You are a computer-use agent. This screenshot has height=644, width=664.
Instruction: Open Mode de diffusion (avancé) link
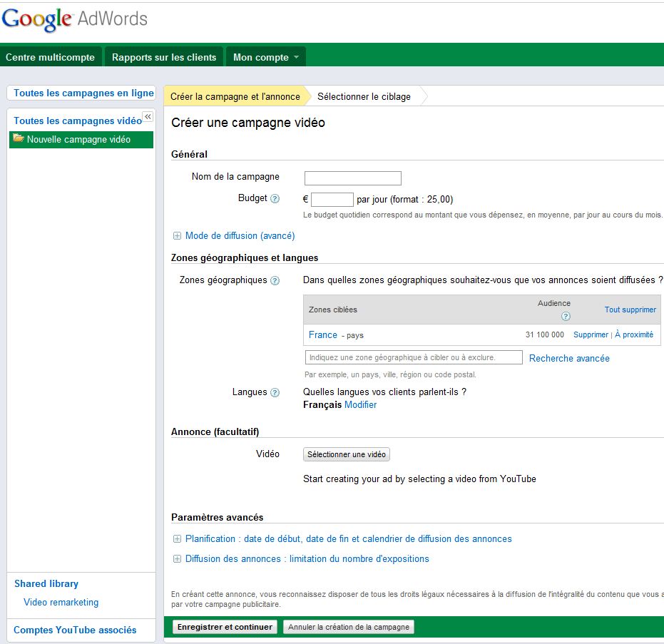pos(240,236)
